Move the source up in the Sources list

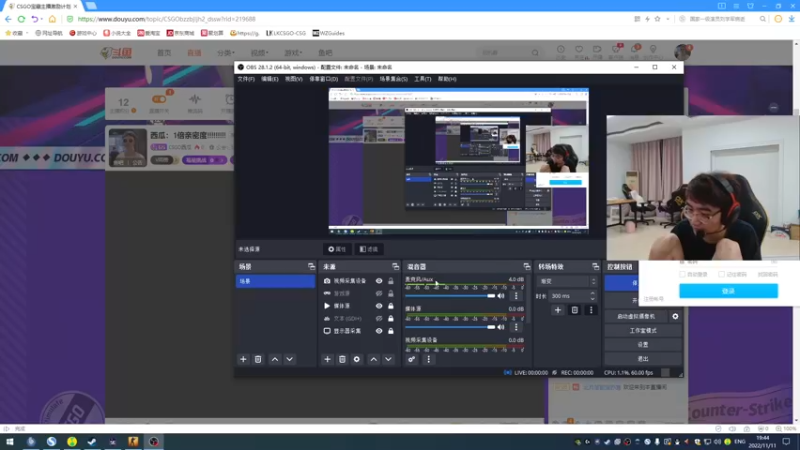[374, 359]
